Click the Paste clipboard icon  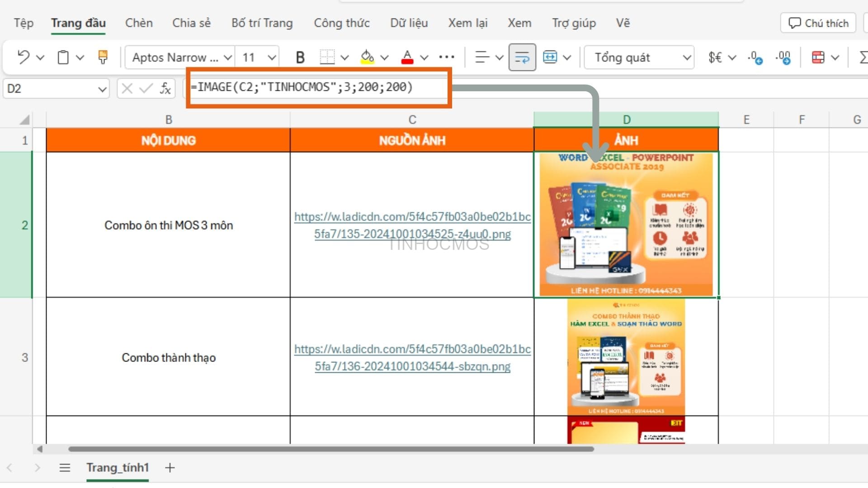pos(63,57)
